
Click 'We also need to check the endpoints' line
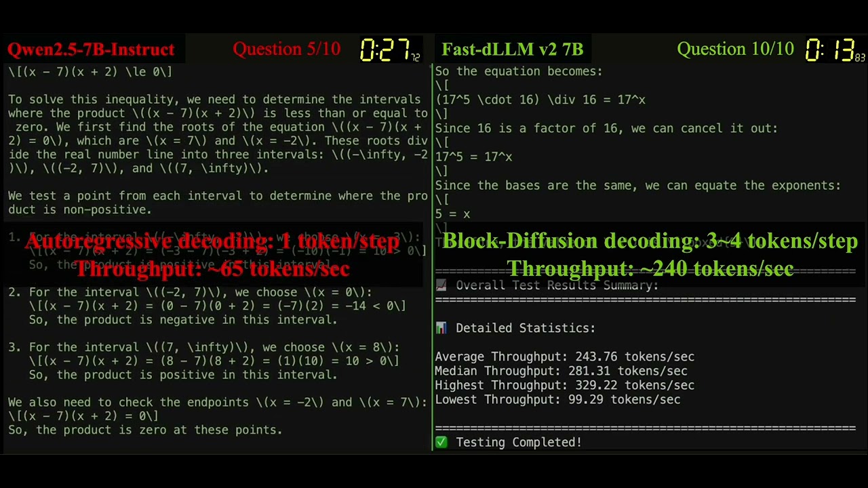click(x=218, y=402)
